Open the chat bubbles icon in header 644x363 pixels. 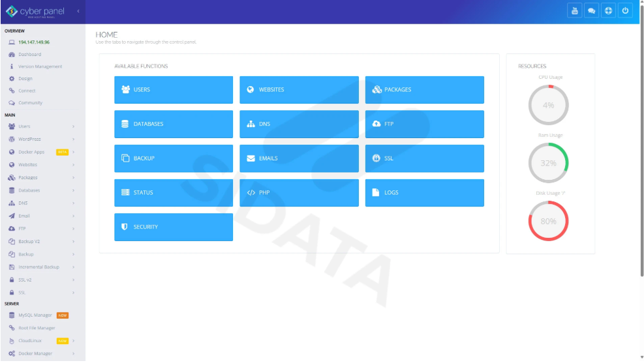591,10
